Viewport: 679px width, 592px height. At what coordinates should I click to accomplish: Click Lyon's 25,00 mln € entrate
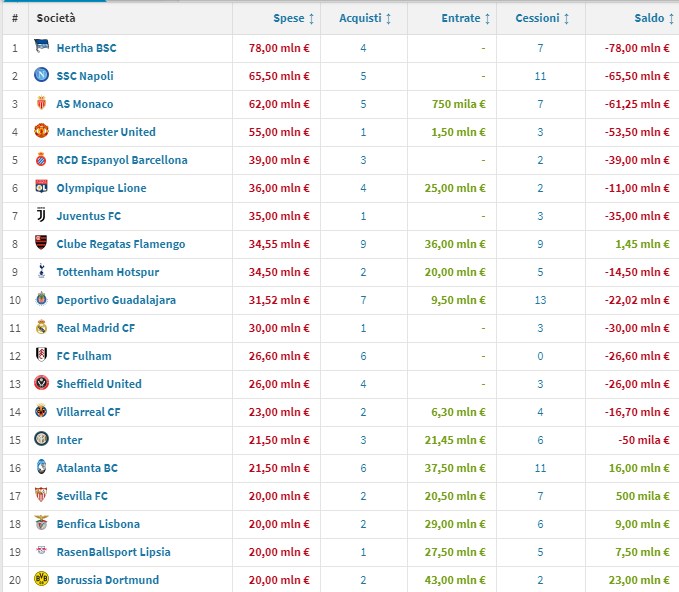[455, 188]
